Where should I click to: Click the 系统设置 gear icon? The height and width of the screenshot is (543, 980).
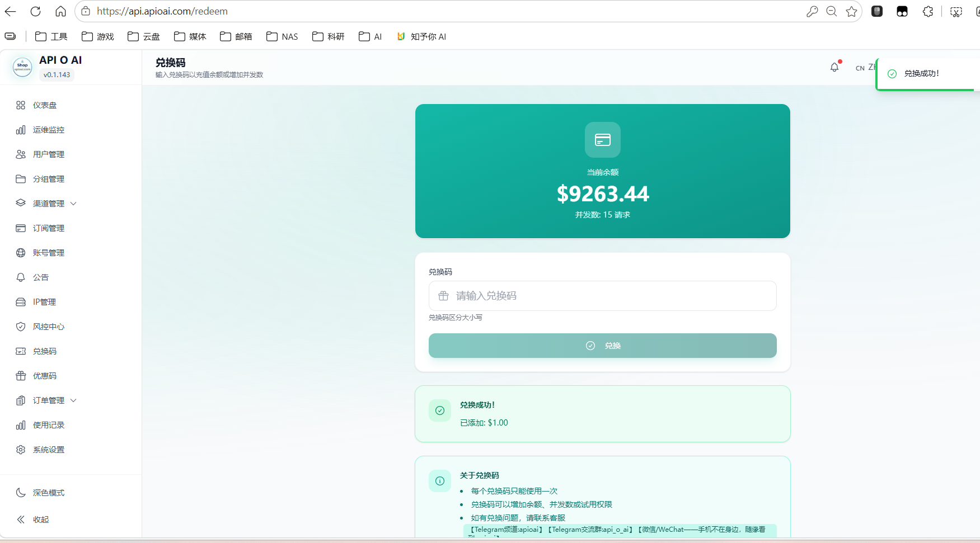21,450
